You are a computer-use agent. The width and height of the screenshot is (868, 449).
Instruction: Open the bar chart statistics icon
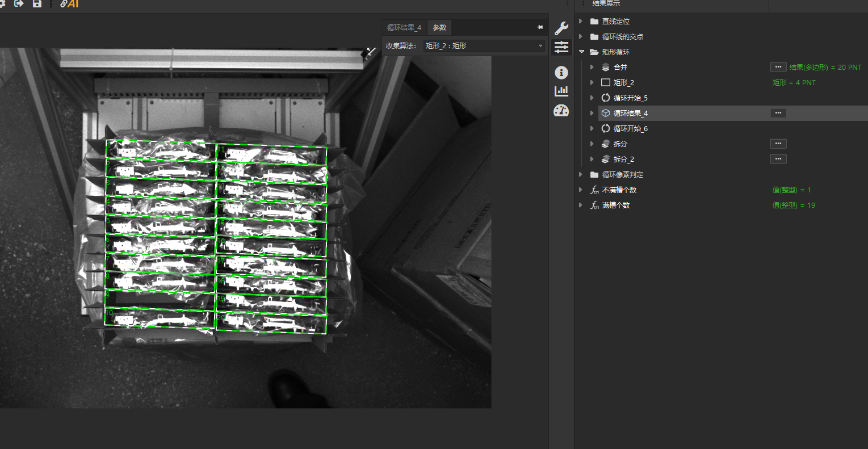(x=561, y=91)
